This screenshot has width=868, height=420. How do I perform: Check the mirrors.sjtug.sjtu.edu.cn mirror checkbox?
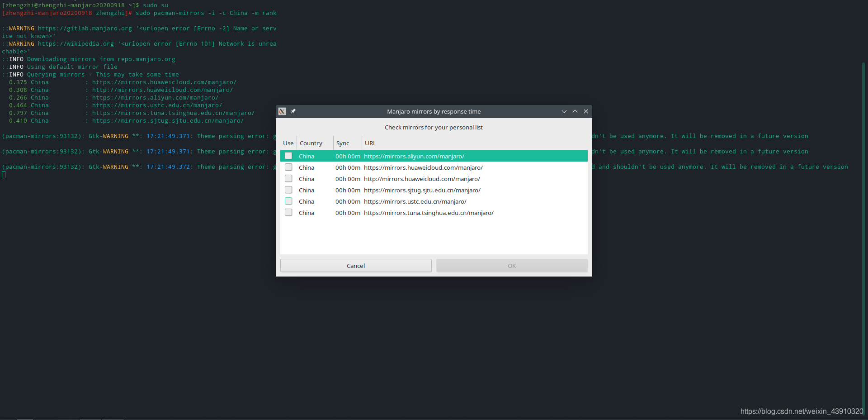(x=288, y=190)
